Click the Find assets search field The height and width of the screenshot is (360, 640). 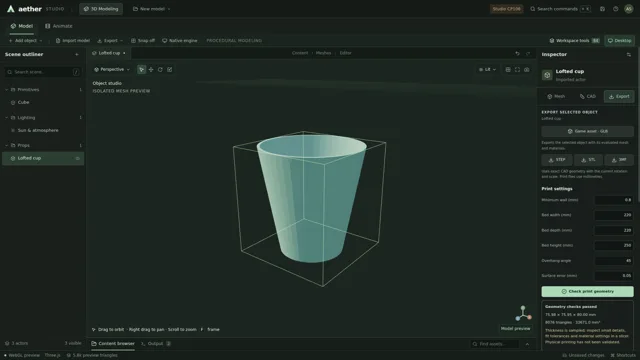pos(495,344)
